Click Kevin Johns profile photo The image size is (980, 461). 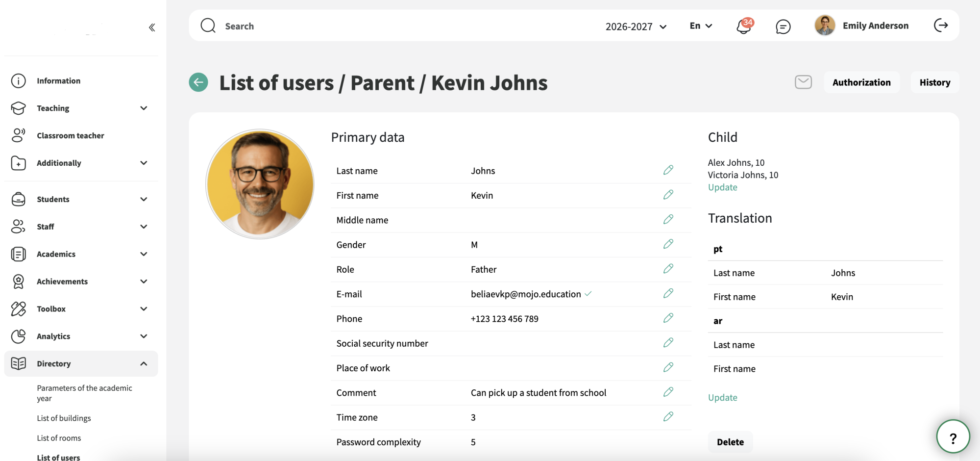point(260,184)
